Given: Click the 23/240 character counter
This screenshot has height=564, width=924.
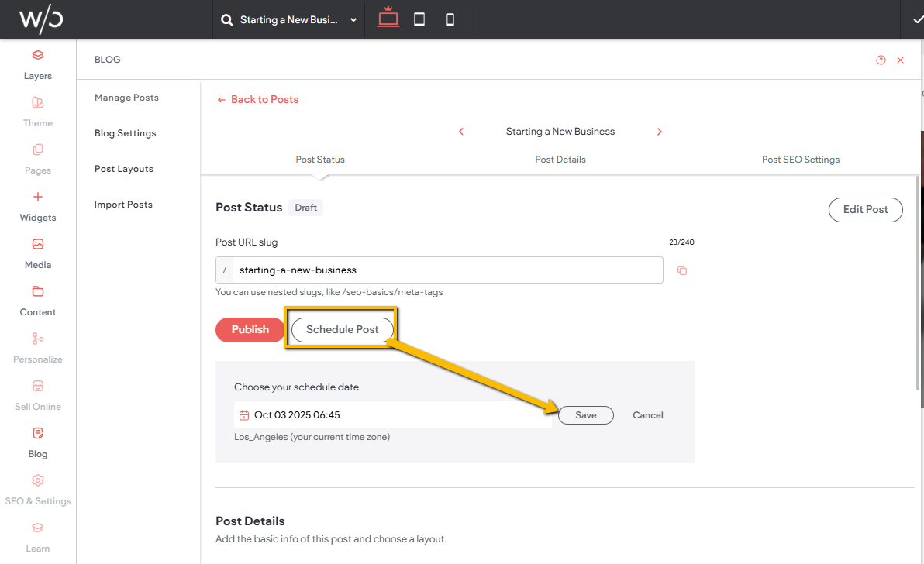Looking at the screenshot, I should (x=682, y=242).
